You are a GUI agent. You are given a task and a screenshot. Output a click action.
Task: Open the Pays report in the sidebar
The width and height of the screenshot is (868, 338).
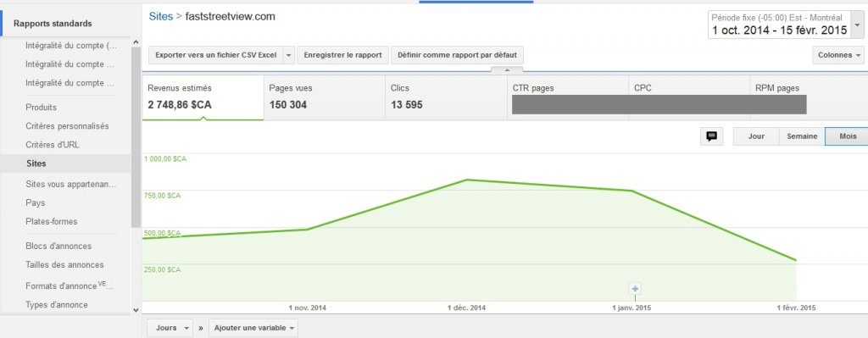pos(36,203)
